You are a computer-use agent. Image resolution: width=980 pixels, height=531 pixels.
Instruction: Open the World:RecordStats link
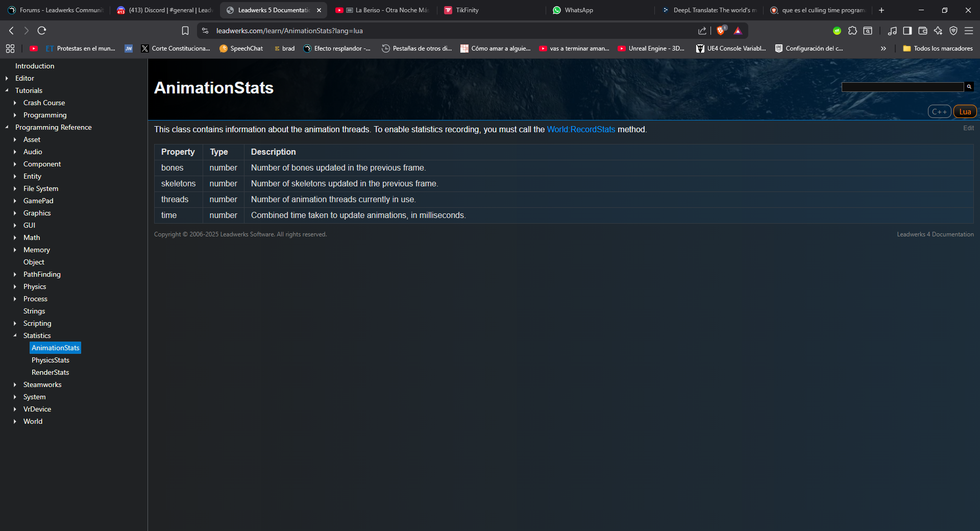(x=581, y=129)
